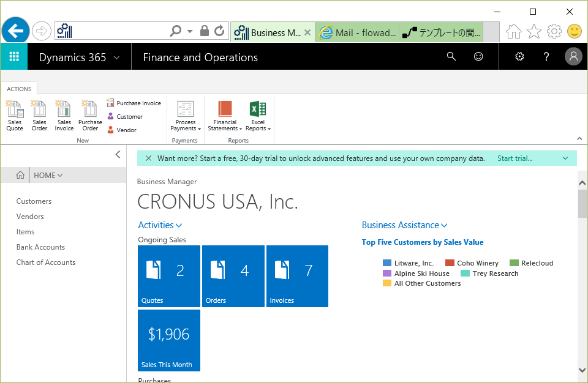Select the ACTIONS ribbon tab

pos(19,89)
